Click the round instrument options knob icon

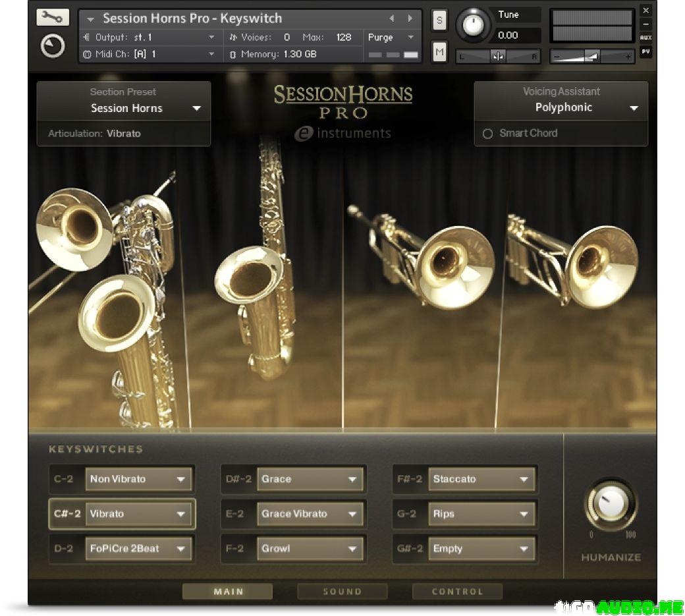tap(53, 46)
